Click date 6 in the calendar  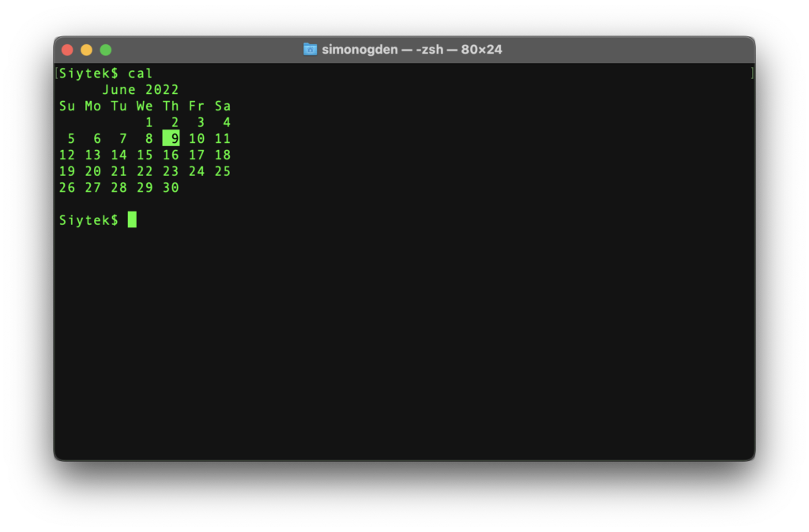point(97,139)
